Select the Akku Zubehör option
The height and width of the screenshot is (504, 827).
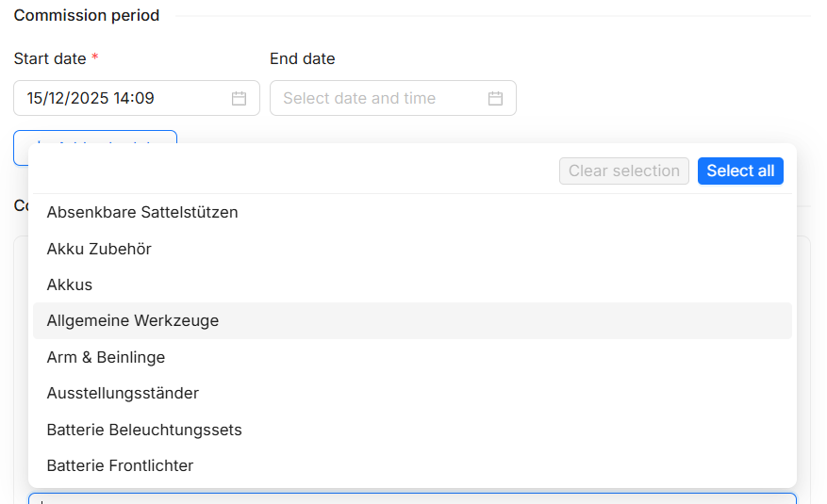coord(99,249)
